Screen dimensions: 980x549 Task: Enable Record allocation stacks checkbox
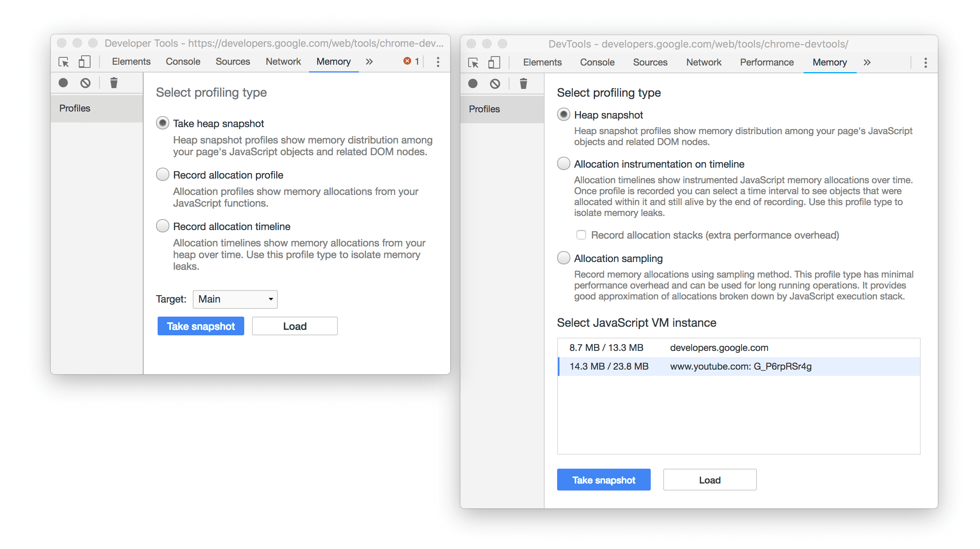click(x=579, y=235)
